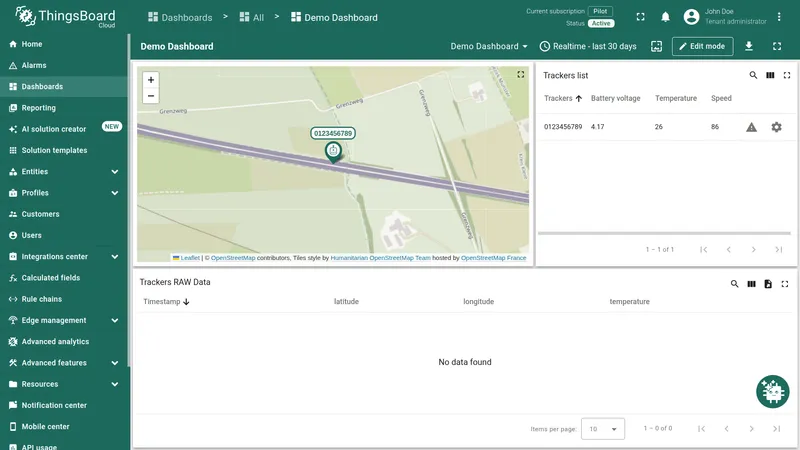The width and height of the screenshot is (800, 450).
Task: Click the tracker map marker pin
Action: [x=333, y=152]
